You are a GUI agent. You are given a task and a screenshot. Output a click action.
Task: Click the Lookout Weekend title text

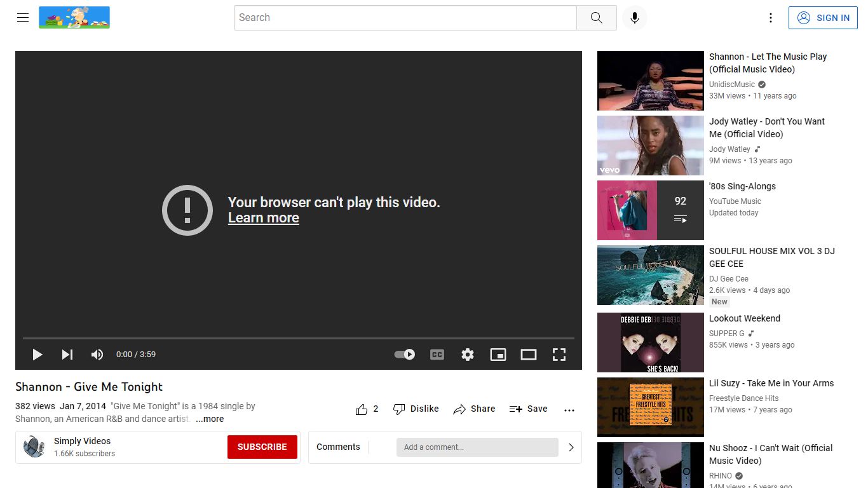coord(745,318)
